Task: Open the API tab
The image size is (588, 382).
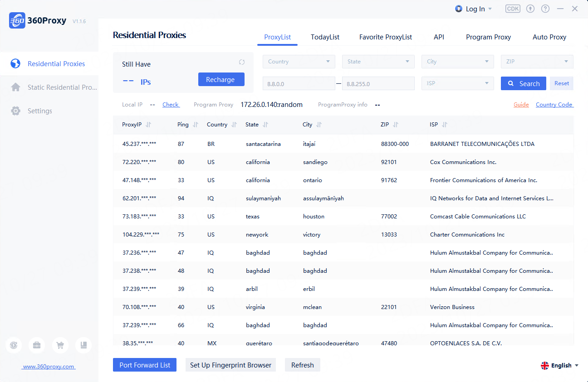Action: pos(439,37)
